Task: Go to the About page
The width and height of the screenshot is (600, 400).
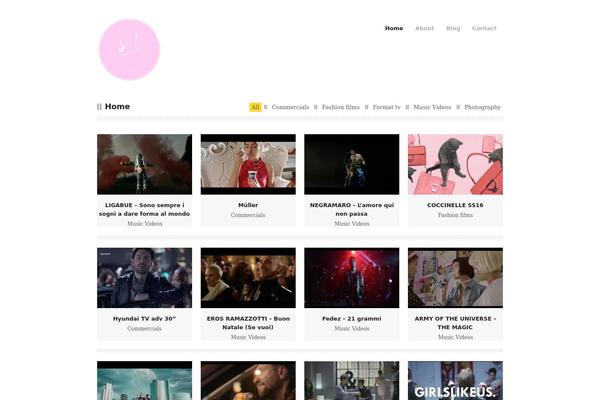Action: [x=424, y=28]
